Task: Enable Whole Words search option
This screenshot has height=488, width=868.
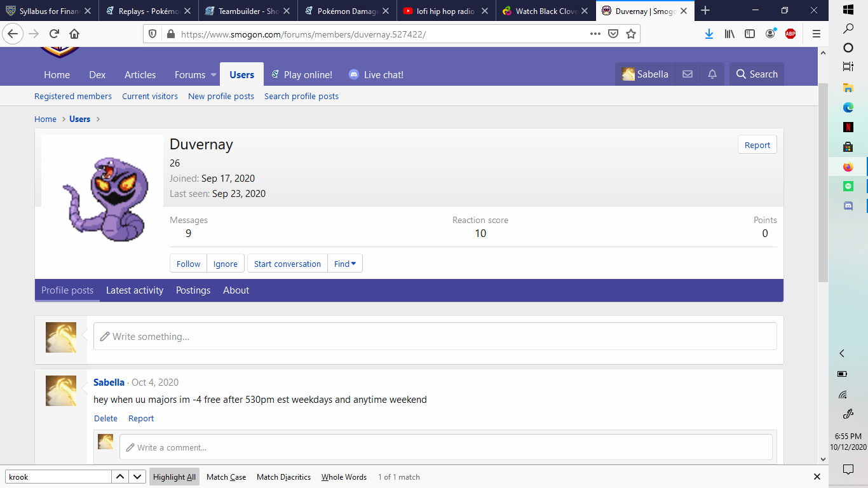Action: pyautogui.click(x=344, y=477)
